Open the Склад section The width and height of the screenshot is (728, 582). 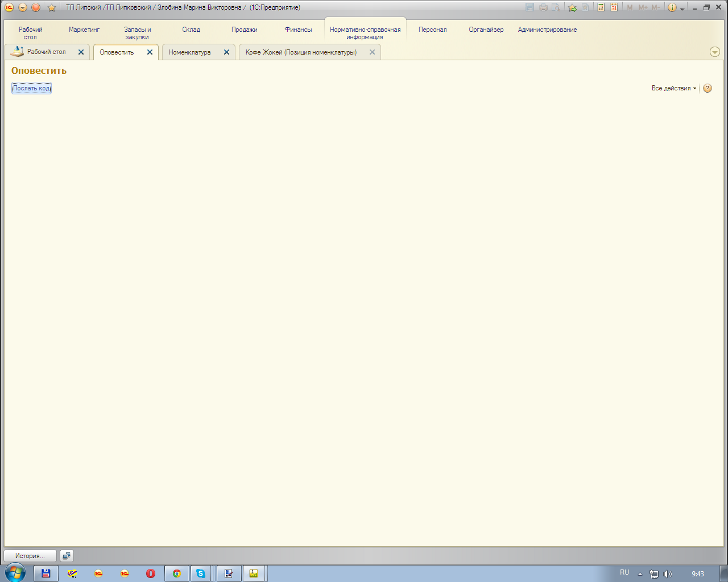[x=191, y=30]
